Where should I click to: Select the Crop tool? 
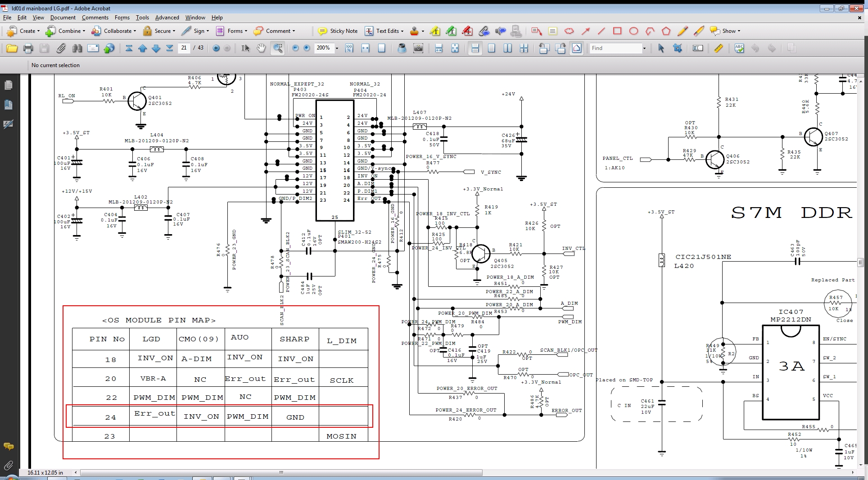(x=677, y=48)
